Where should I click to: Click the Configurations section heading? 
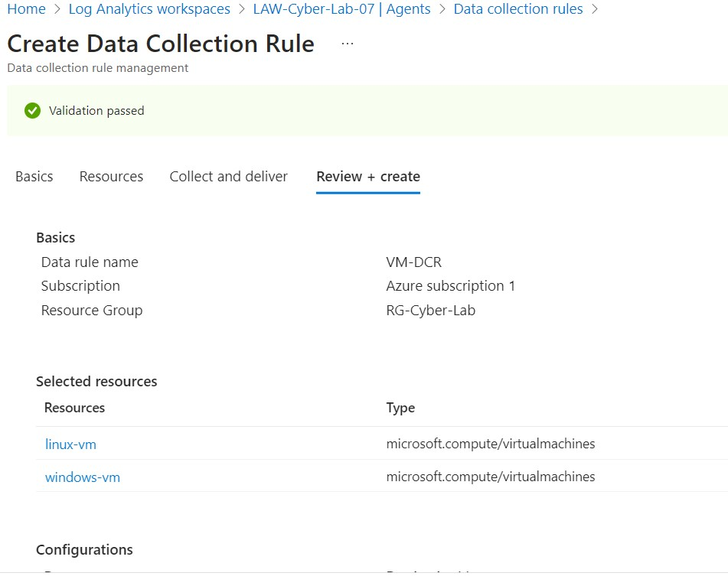84,549
